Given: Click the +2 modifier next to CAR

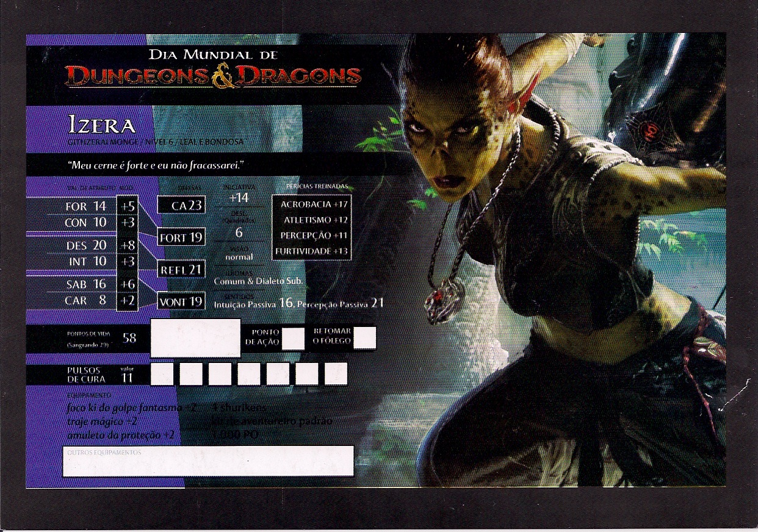Looking at the screenshot, I should click(128, 300).
